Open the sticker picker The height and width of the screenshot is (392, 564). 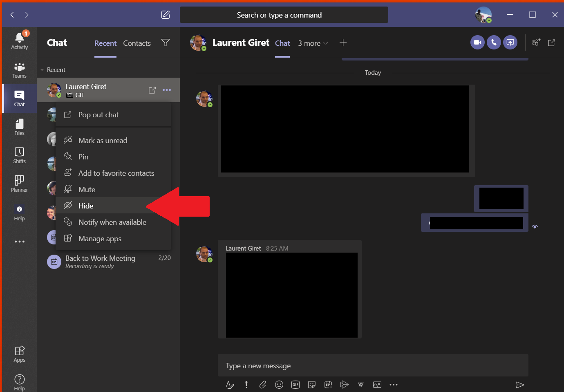(x=312, y=385)
